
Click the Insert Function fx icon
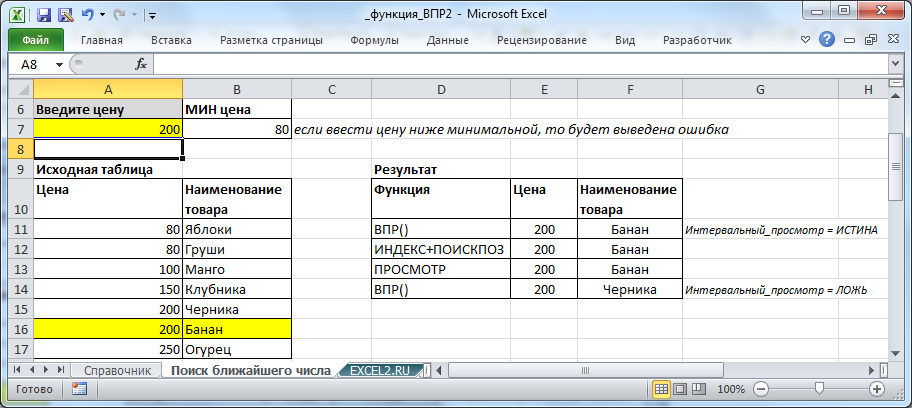[x=141, y=64]
